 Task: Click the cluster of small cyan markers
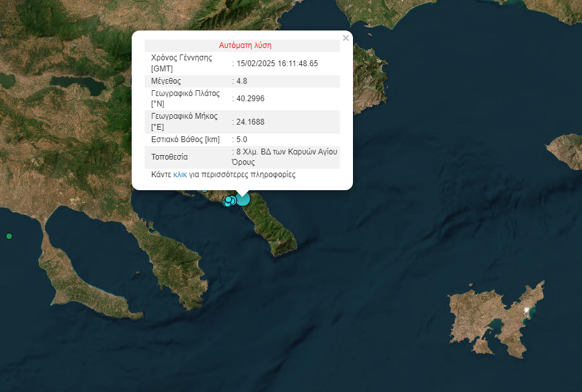point(229,201)
